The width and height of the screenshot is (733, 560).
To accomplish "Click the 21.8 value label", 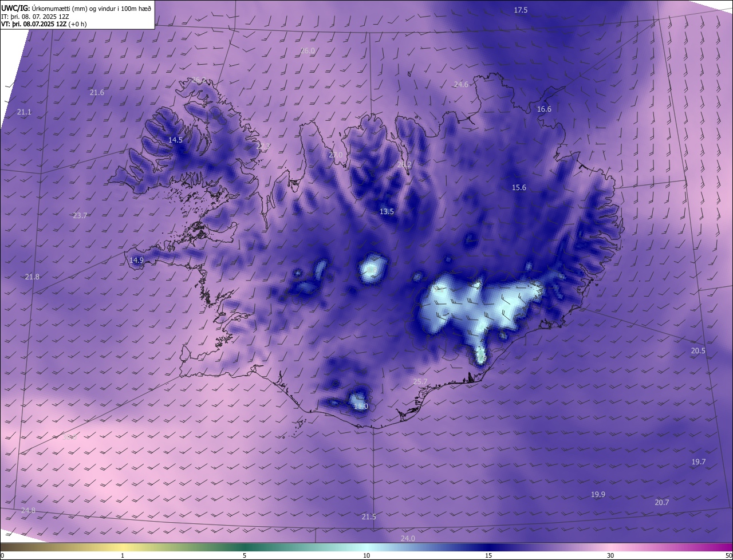I will tap(32, 277).
